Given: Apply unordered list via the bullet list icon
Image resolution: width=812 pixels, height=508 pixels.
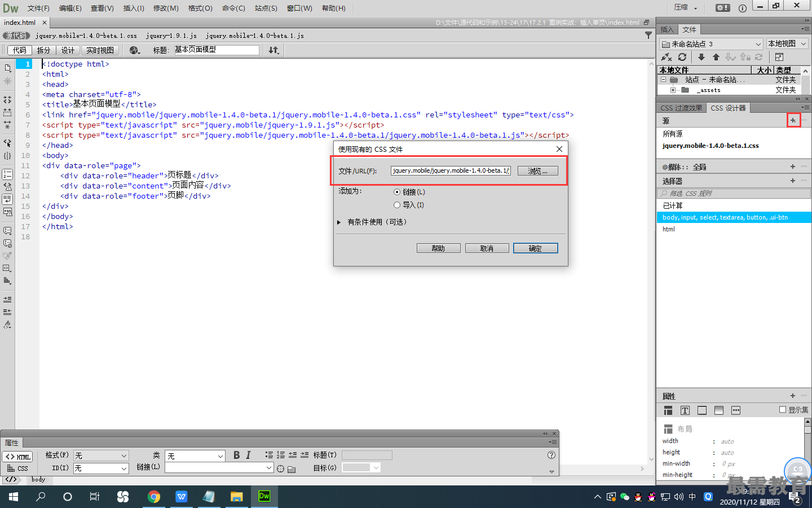Looking at the screenshot, I should coord(269,455).
